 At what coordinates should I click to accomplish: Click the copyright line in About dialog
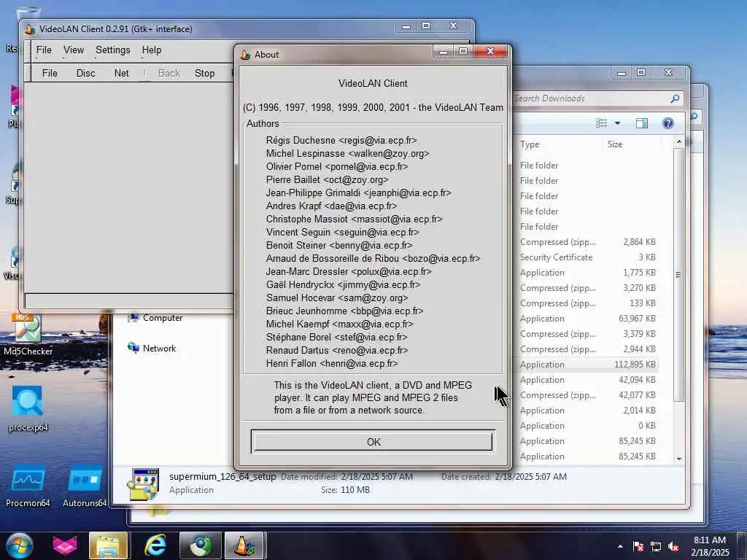pos(373,108)
